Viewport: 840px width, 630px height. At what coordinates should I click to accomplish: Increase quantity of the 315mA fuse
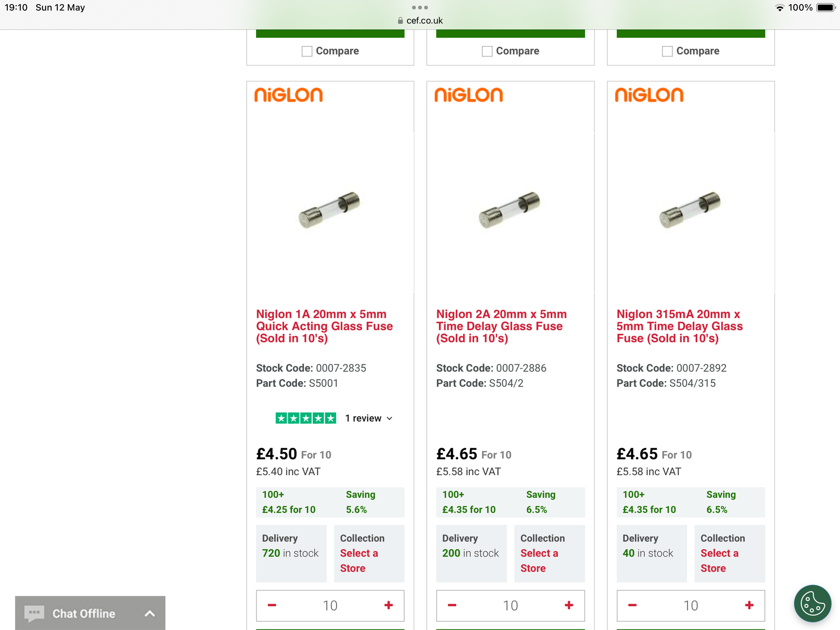click(749, 605)
